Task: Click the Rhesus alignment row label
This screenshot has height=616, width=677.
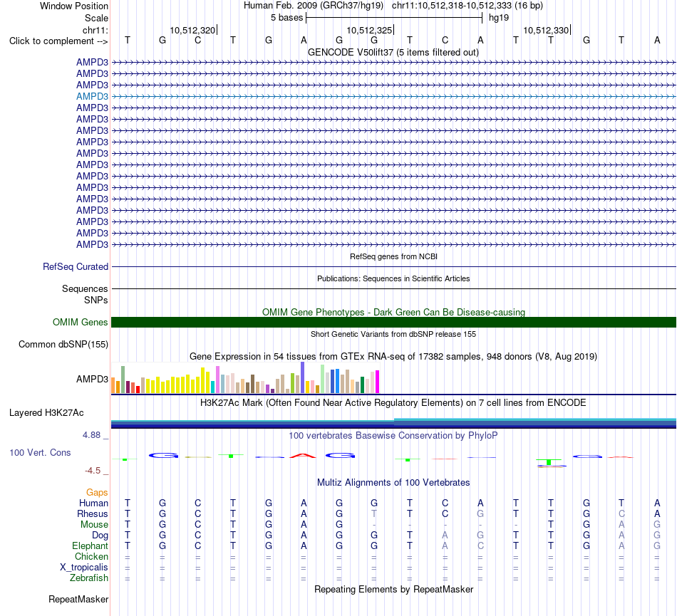Action: click(x=93, y=513)
